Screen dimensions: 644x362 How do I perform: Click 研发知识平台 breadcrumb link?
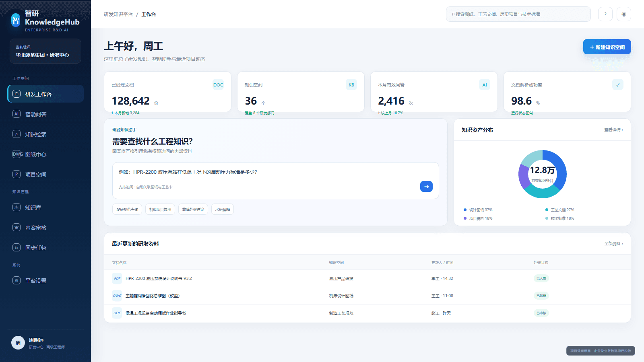coord(118,14)
